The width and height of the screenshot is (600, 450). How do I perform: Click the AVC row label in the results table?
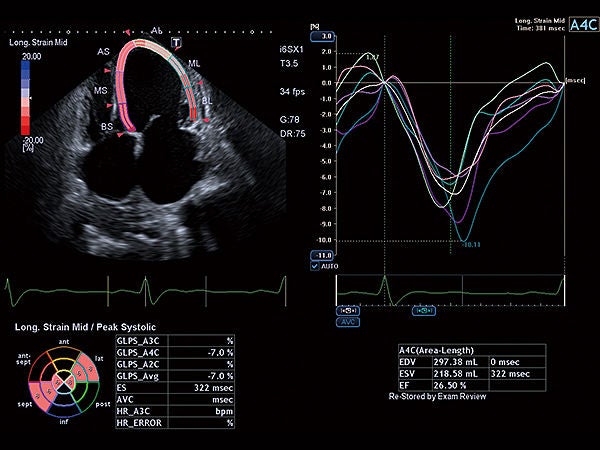pos(125,399)
